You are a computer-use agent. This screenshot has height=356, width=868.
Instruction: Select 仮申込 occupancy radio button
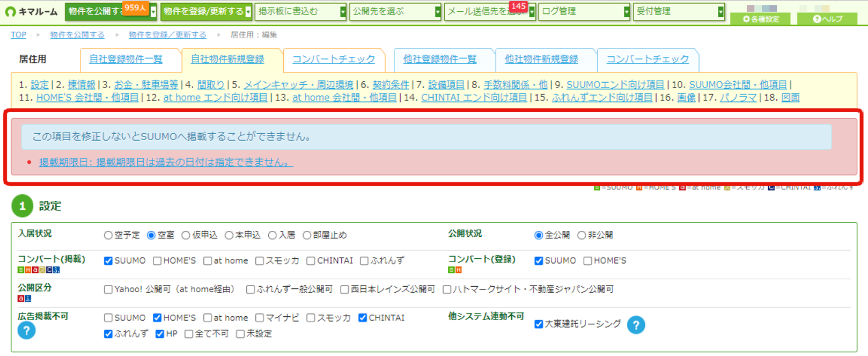[186, 235]
